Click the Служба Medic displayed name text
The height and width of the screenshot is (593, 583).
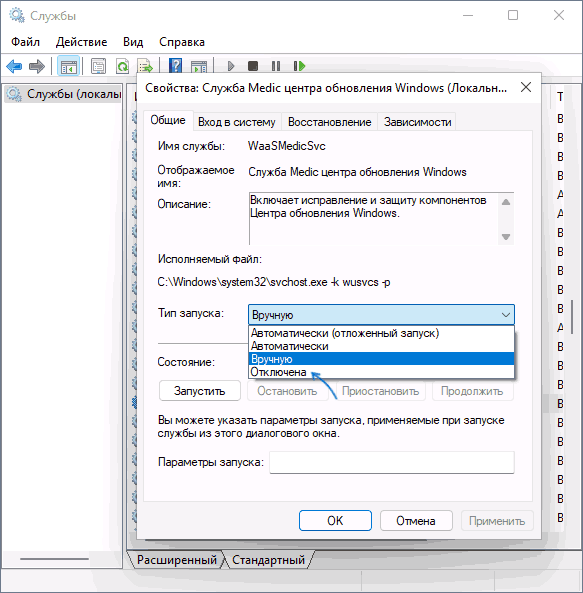pos(357,172)
